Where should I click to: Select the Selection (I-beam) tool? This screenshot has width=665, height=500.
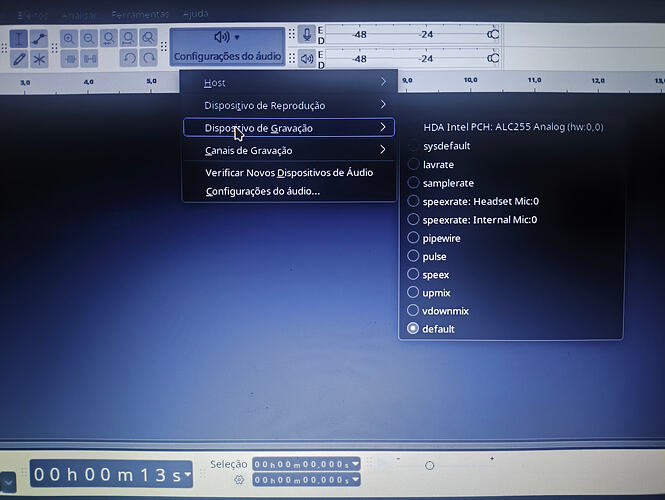pyautogui.click(x=20, y=39)
